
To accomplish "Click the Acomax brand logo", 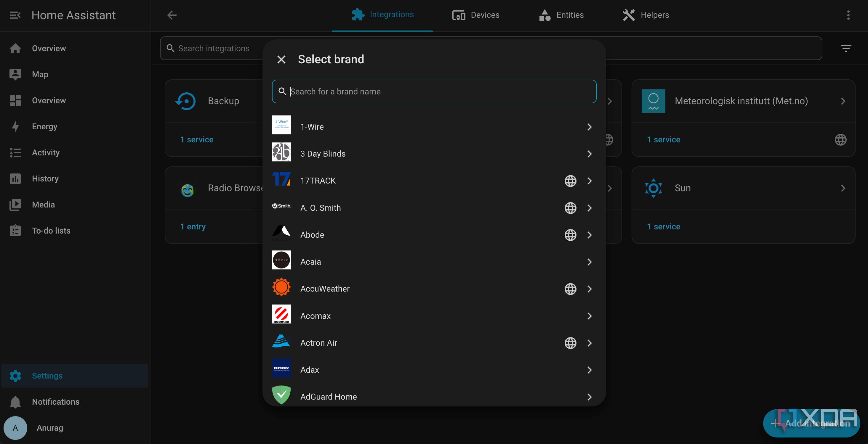I will (x=281, y=314).
